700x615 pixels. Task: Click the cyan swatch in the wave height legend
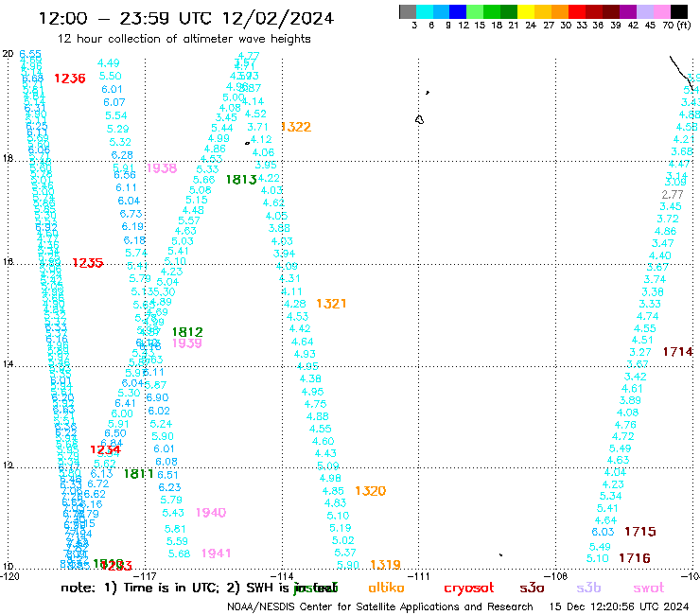pos(425,11)
